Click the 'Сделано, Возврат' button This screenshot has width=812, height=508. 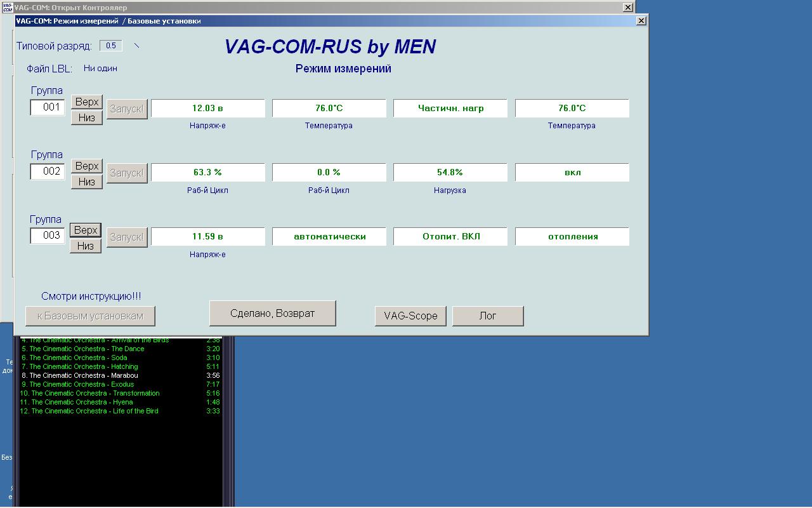pos(272,314)
